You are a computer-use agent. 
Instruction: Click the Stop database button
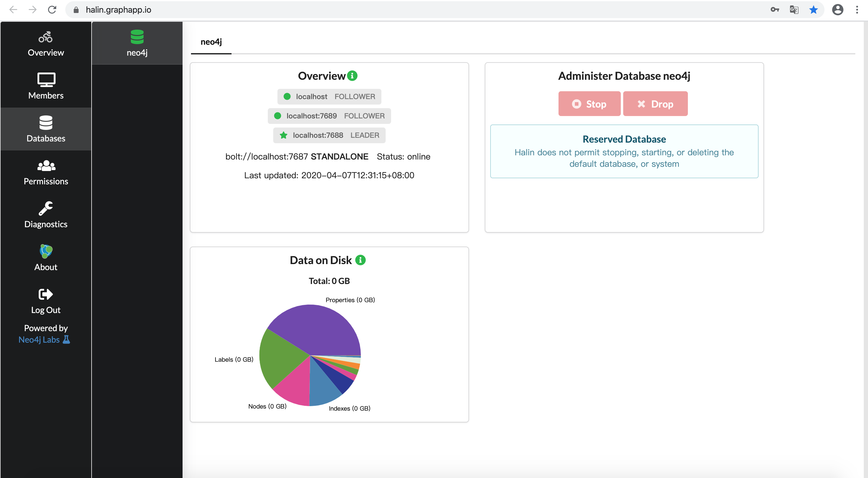click(589, 104)
